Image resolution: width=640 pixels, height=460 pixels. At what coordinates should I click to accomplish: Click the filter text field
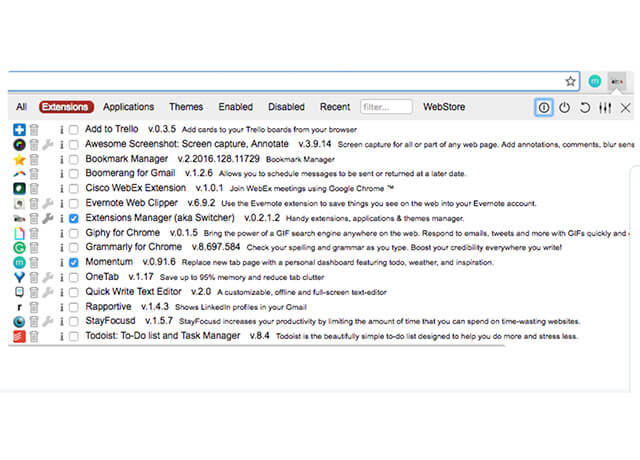click(386, 107)
